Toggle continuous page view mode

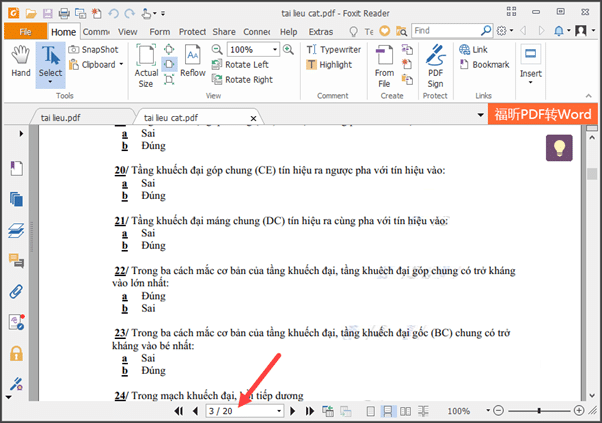[385, 411]
